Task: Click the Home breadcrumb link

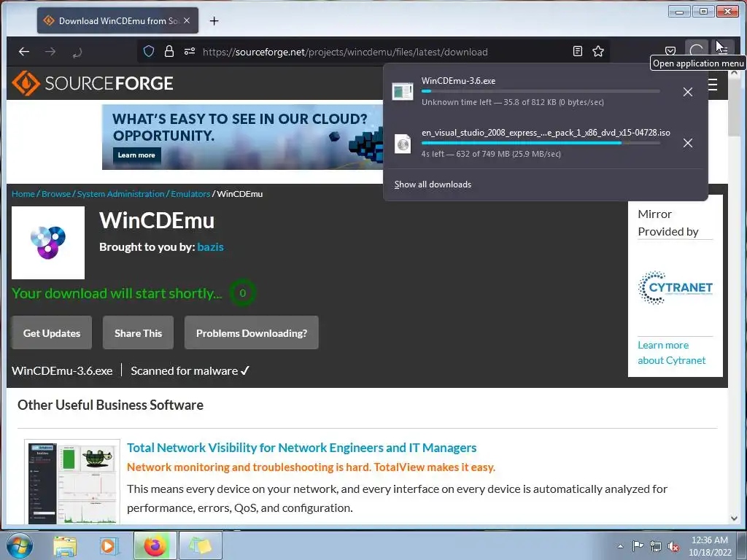Action: coord(23,194)
